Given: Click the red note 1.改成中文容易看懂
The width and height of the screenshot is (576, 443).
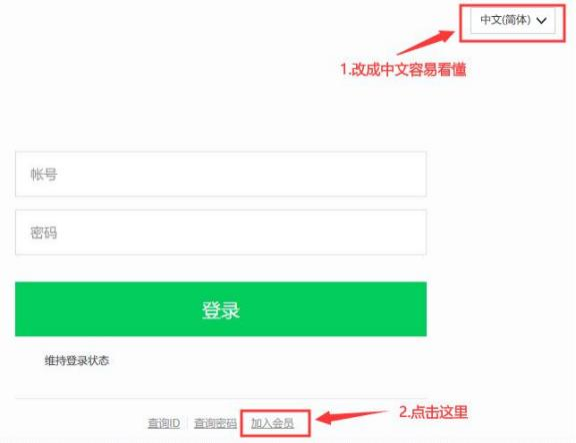Looking at the screenshot, I should click(403, 69).
